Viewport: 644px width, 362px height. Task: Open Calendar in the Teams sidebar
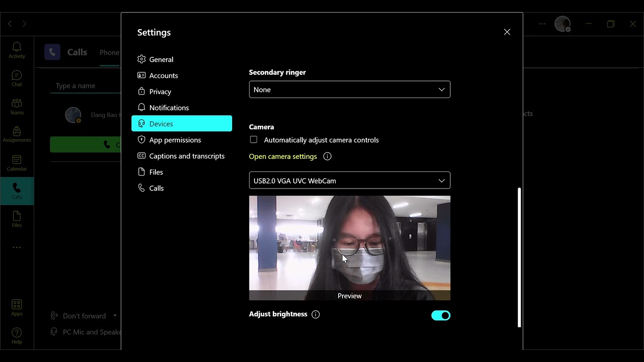pos(17,163)
